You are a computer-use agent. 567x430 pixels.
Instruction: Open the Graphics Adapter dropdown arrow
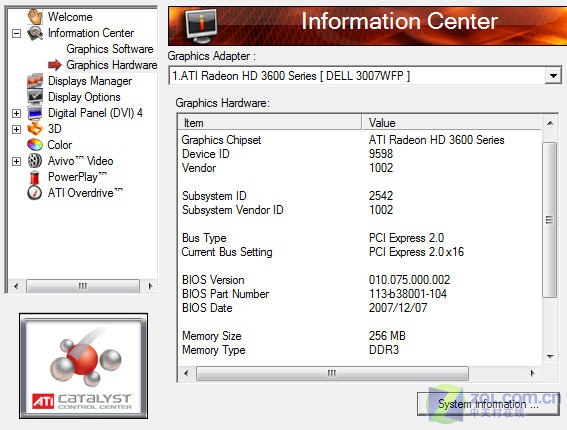553,76
